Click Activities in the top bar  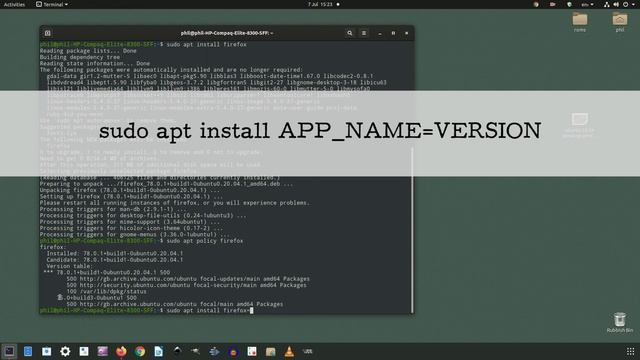14,4
